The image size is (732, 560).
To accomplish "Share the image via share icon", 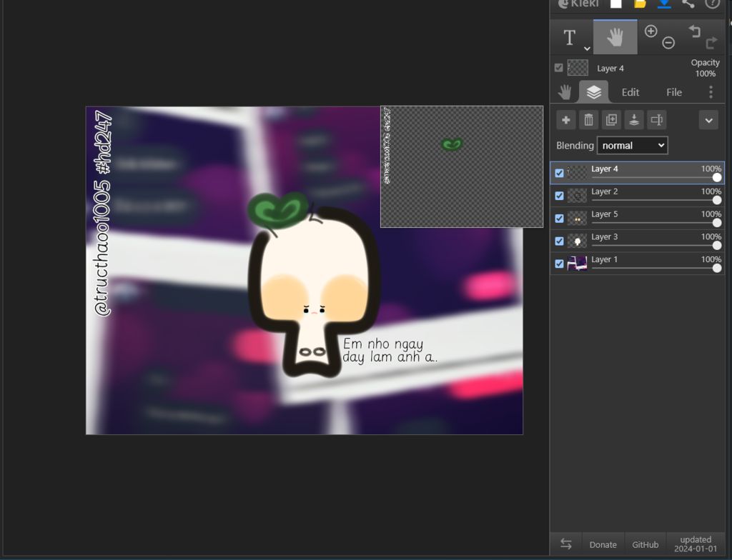I will pos(688,4).
